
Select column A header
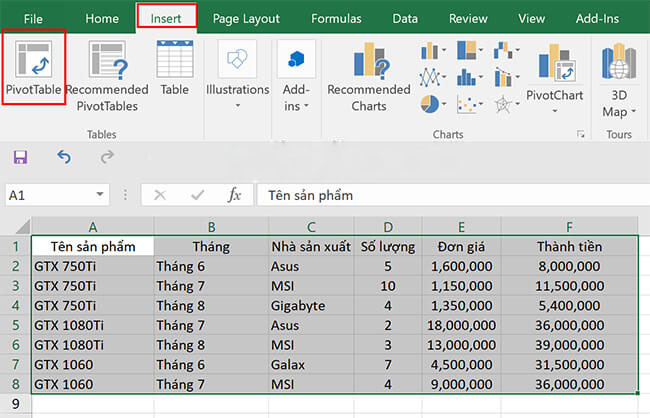click(x=92, y=227)
